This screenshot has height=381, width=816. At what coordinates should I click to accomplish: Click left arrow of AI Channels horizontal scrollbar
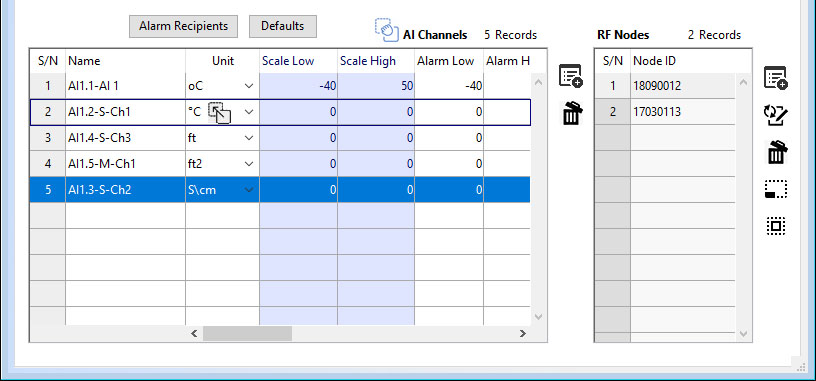[194, 334]
